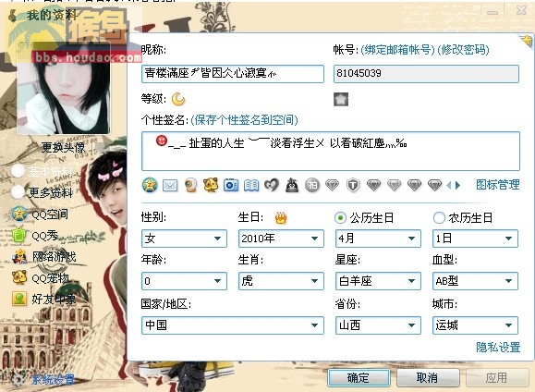Screen dimensions: 535x392
Task: Click the grey 拍 paipai icon
Action: [x=312, y=185]
